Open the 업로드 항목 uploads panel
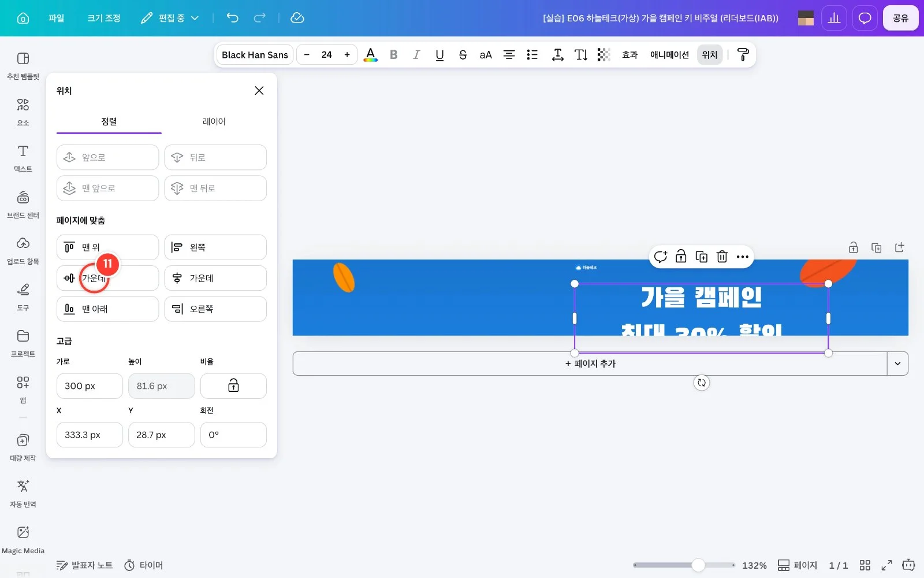The width and height of the screenshot is (924, 578). click(23, 250)
